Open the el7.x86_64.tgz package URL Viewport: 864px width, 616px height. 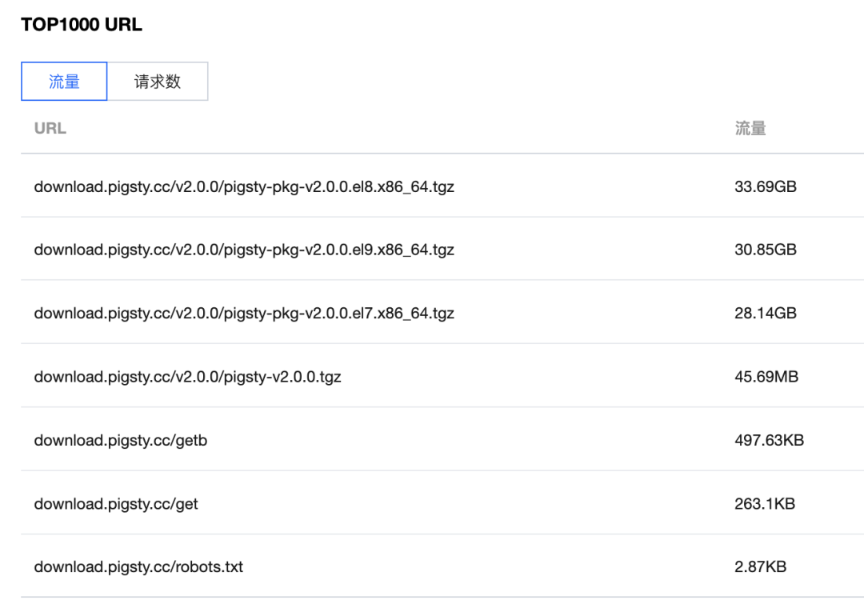pyautogui.click(x=244, y=313)
